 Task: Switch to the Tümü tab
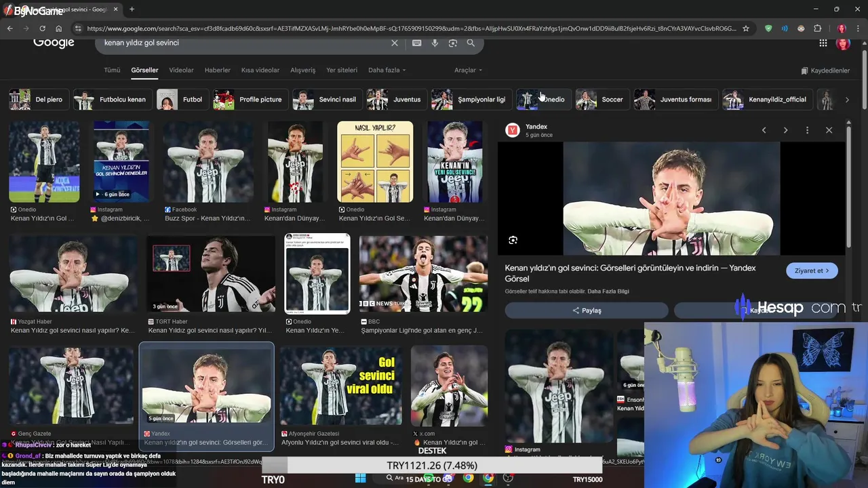[112, 70]
